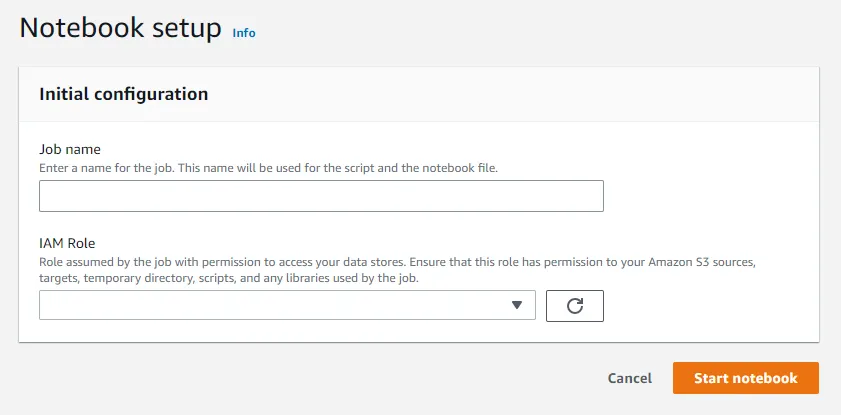Select the Initial configuration section header

[x=124, y=94]
